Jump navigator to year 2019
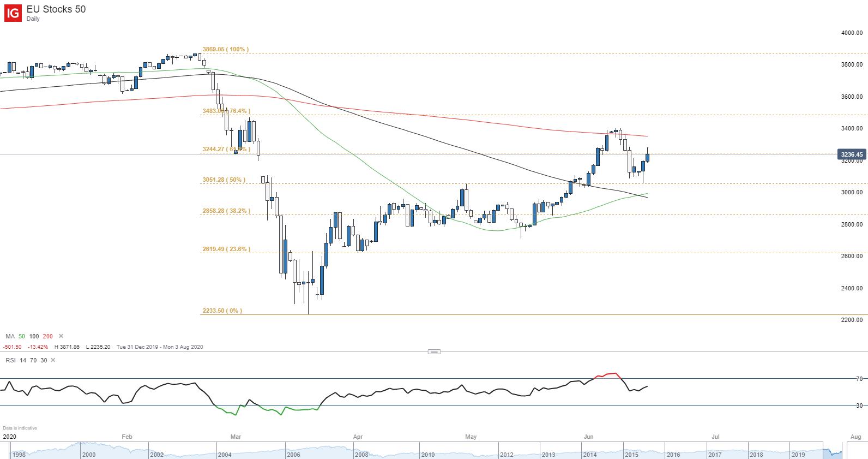The image size is (868, 459). [x=798, y=455]
